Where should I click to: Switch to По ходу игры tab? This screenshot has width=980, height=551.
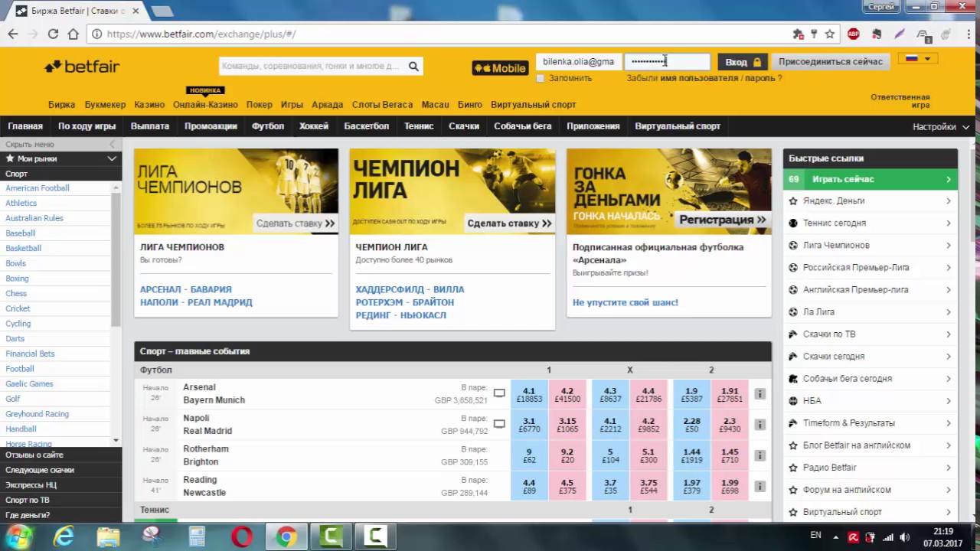coord(87,126)
